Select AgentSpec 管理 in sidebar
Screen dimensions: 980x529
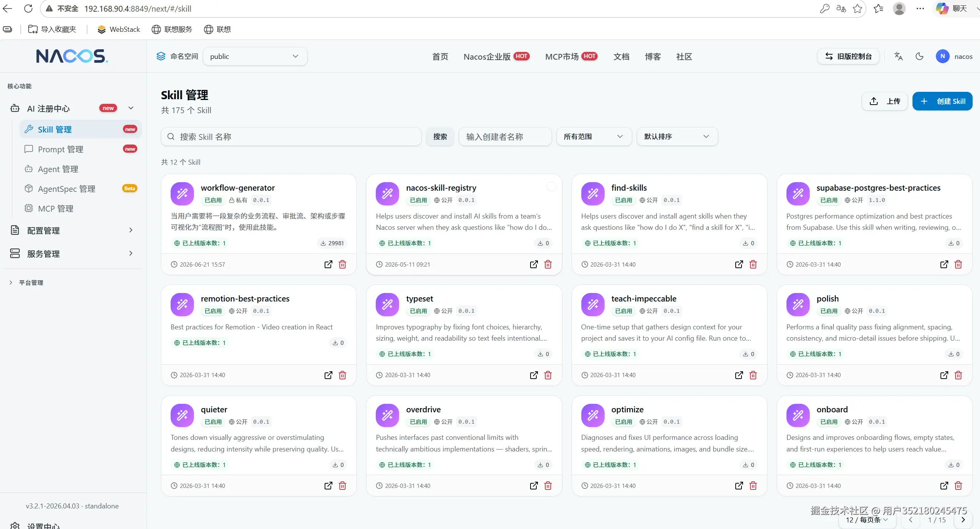pos(81,189)
